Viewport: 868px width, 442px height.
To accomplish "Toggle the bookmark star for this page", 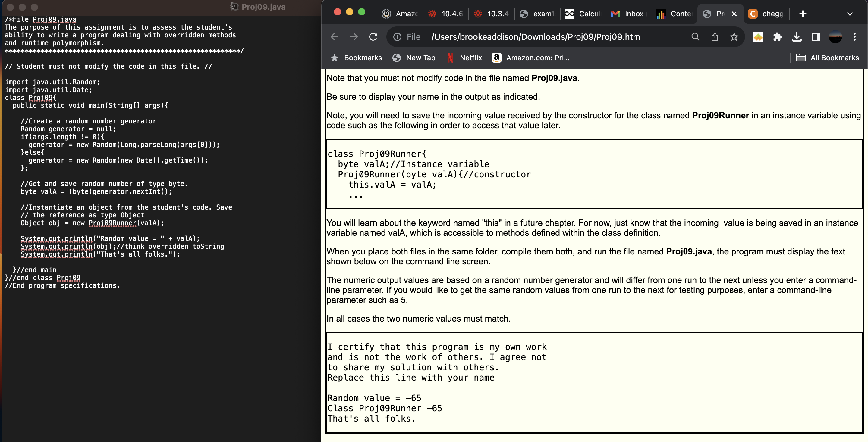I will click(734, 37).
